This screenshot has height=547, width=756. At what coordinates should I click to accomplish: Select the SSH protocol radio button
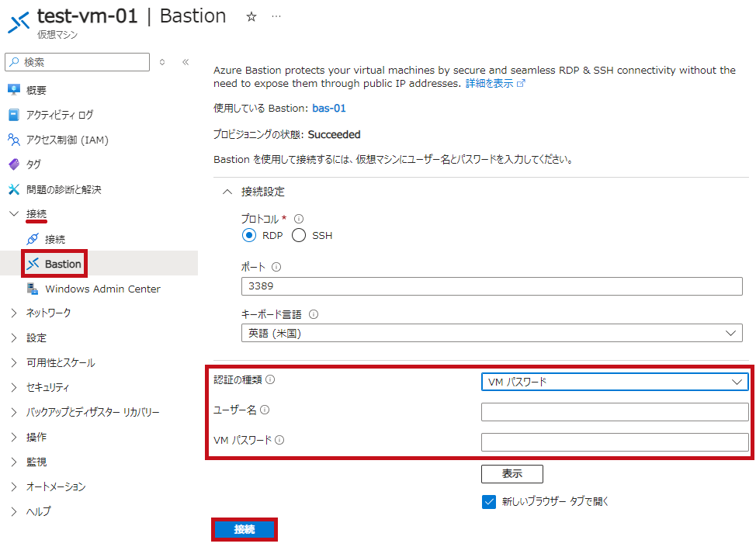pos(299,236)
